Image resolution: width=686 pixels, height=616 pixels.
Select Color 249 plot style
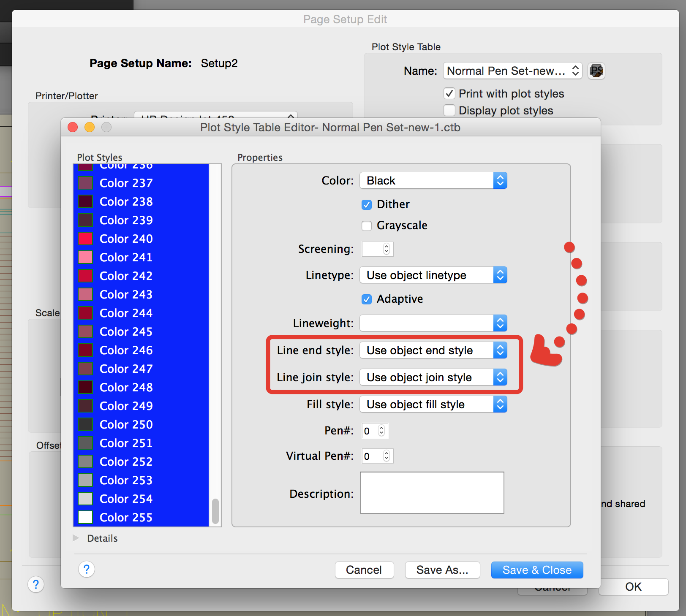141,406
